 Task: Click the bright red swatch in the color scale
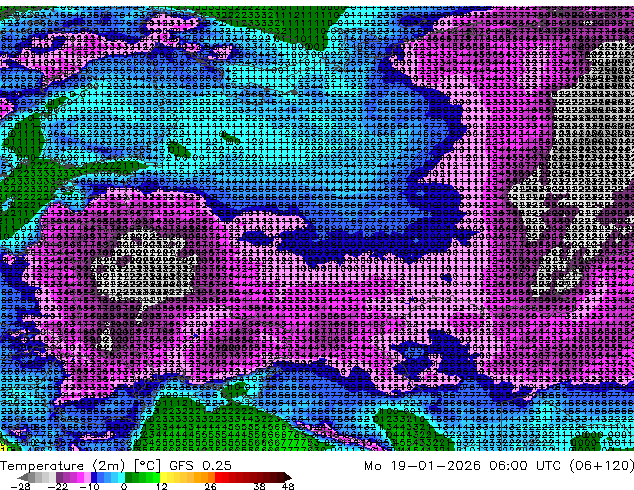pyautogui.click(x=218, y=477)
